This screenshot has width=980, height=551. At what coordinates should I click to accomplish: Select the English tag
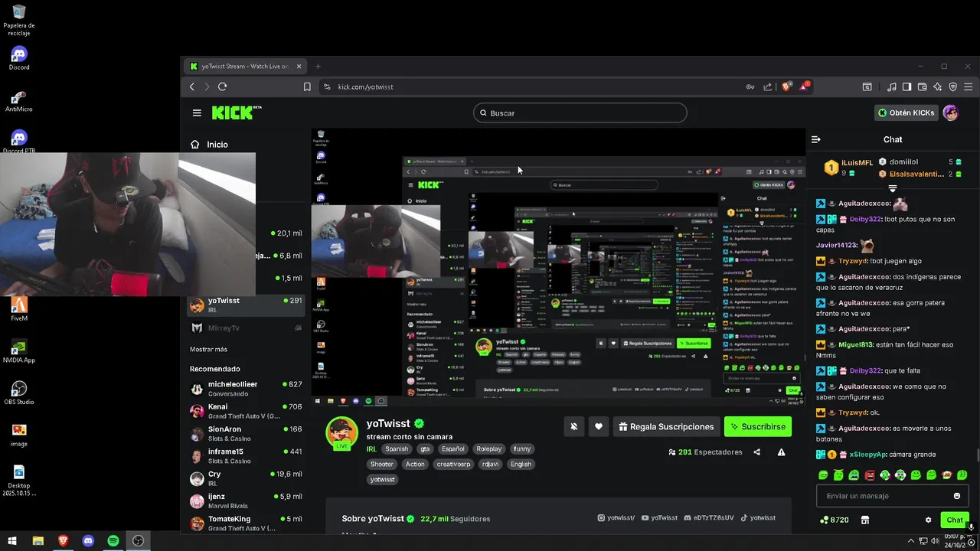click(x=521, y=465)
